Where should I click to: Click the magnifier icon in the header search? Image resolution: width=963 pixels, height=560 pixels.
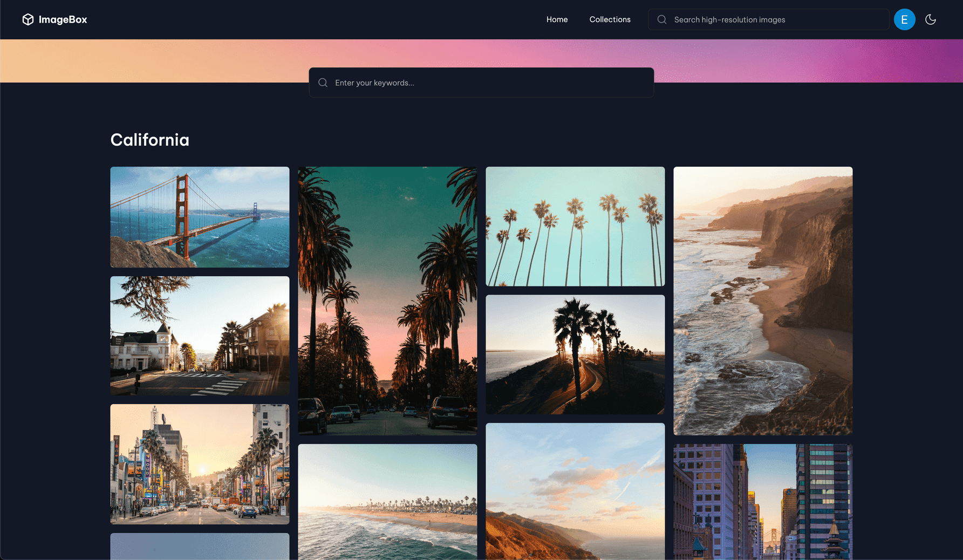coord(662,19)
